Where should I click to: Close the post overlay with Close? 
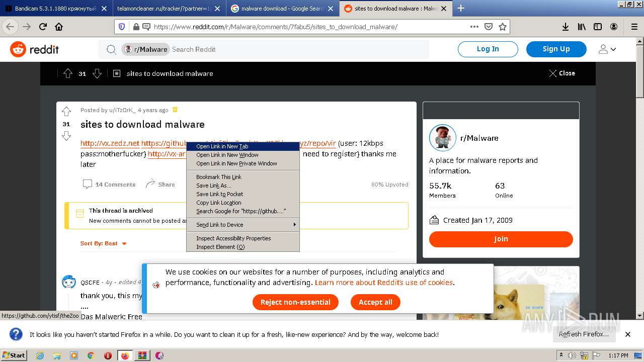pyautogui.click(x=562, y=73)
